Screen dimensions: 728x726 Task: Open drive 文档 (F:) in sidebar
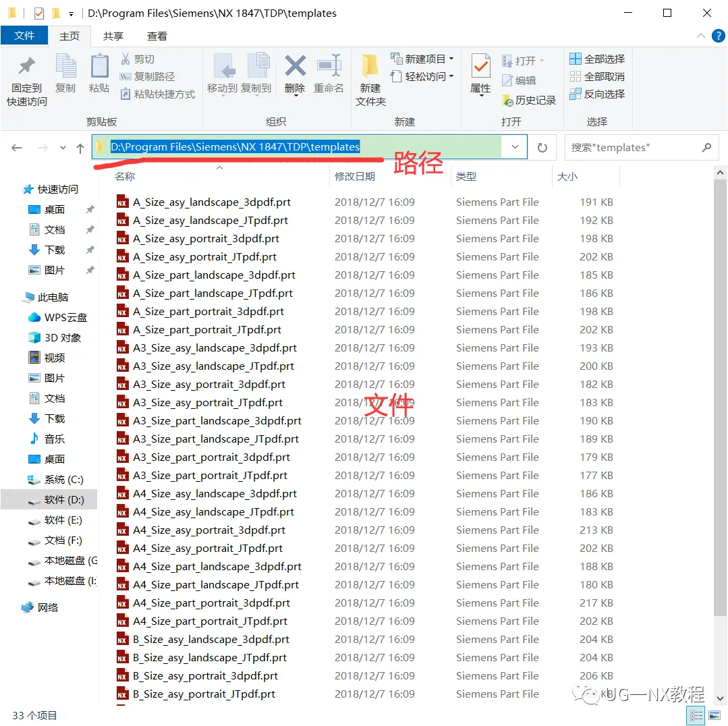55,540
